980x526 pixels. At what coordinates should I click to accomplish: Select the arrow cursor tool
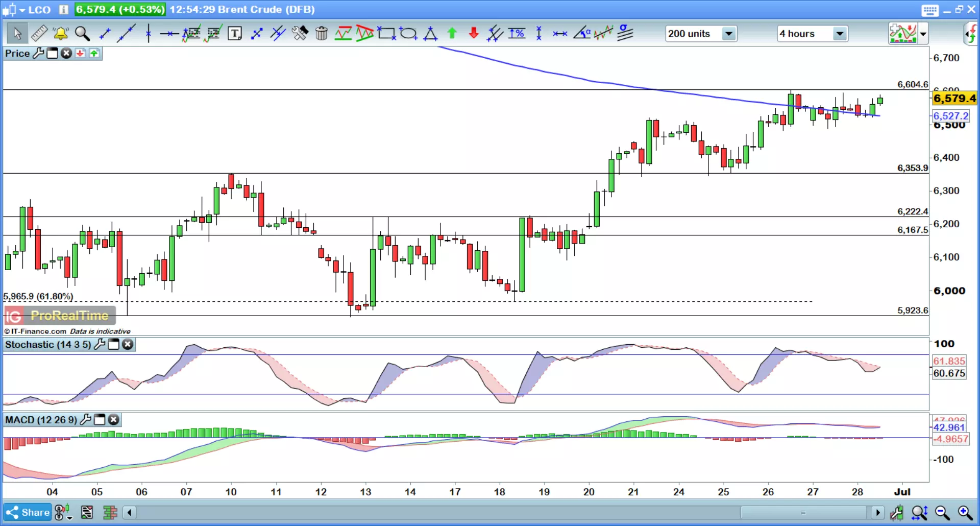[17, 34]
